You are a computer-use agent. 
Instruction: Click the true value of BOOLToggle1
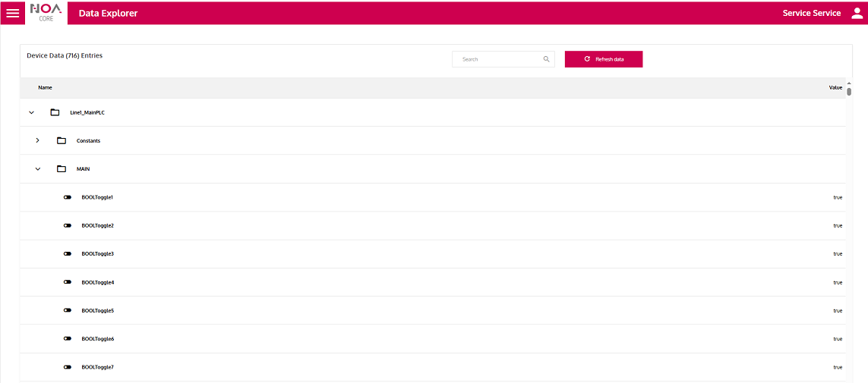click(x=838, y=197)
